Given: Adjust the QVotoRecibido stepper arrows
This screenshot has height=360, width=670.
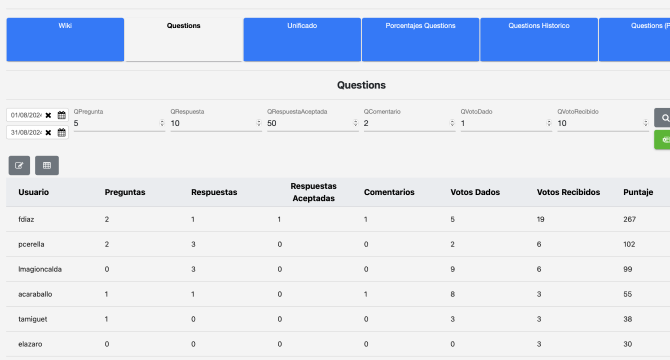Looking at the screenshot, I should coord(646,123).
